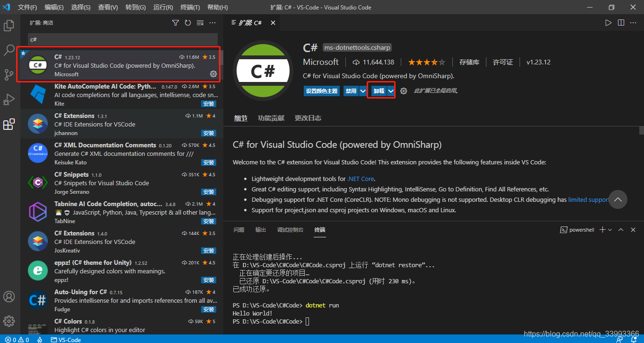Open the Terminal (终端) menu
The width and height of the screenshot is (644, 343).
point(190,7)
